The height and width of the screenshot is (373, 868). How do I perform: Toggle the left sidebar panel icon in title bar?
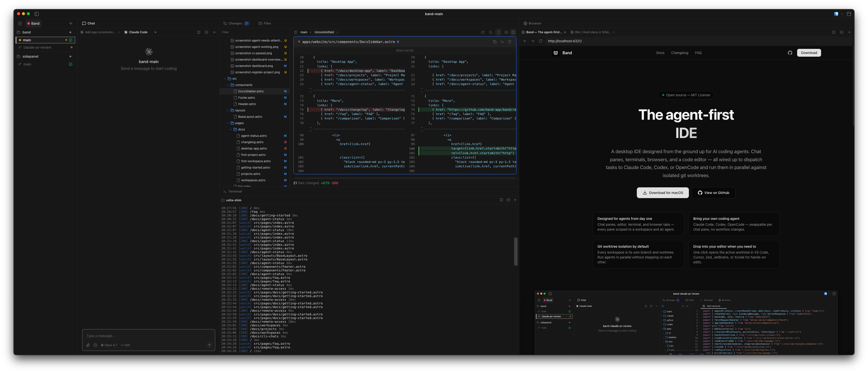(37, 14)
